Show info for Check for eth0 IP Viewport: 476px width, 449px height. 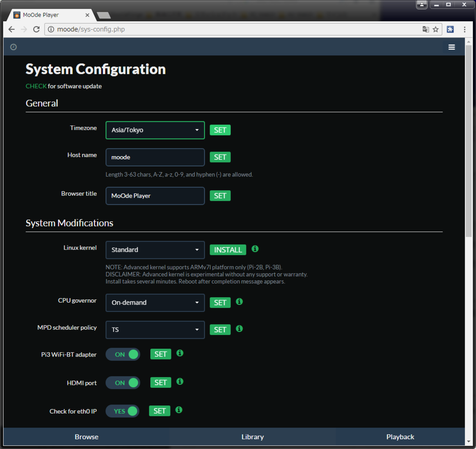pyautogui.click(x=179, y=410)
